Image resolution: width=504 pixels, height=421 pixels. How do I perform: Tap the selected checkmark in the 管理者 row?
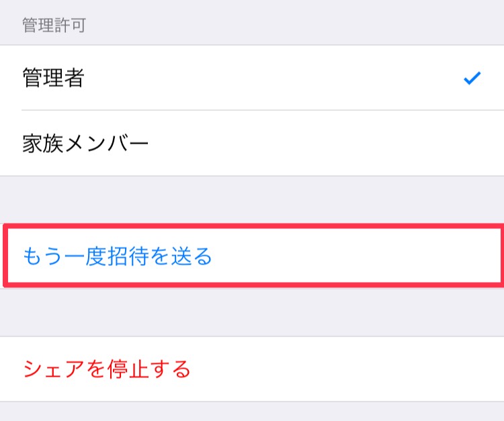pyautogui.click(x=472, y=79)
